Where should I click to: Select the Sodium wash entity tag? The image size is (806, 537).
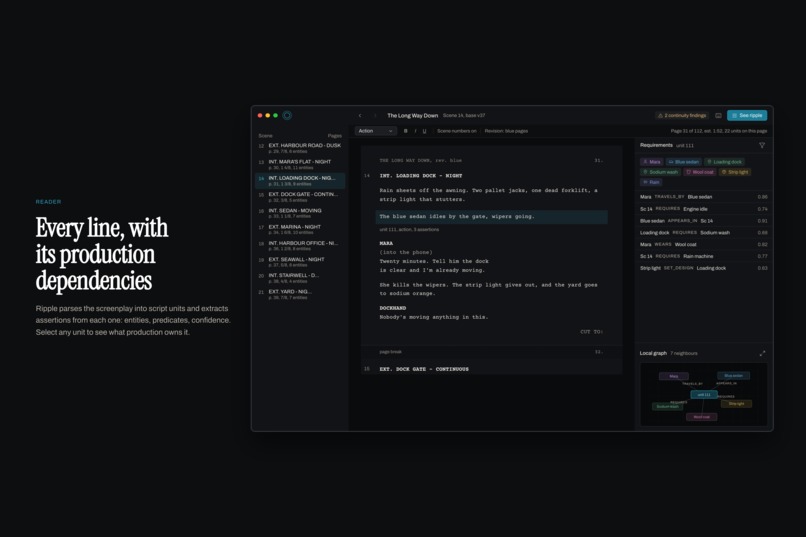point(661,172)
